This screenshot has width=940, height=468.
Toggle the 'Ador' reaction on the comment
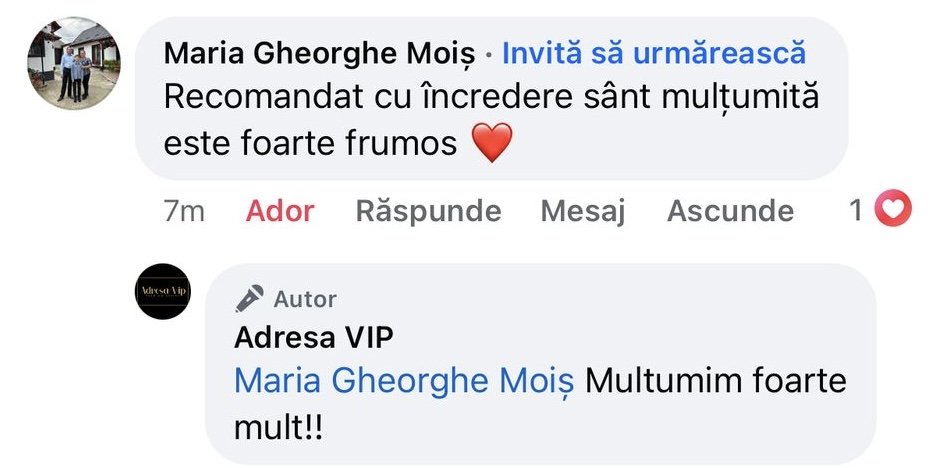(280, 211)
